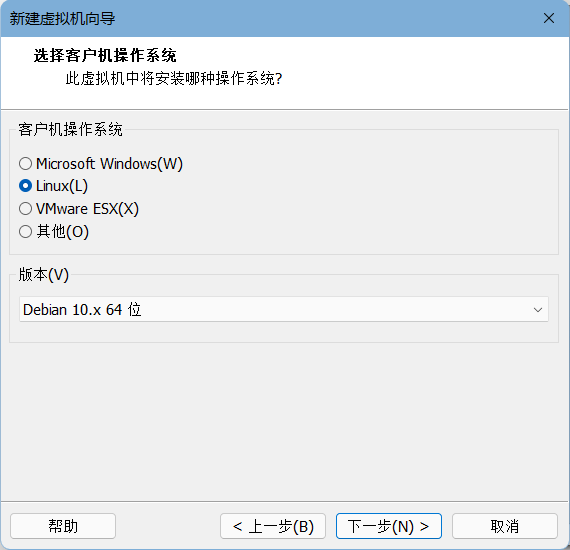The image size is (570, 550).
Task: Open the Debian 10.x 64 位 version combo box
Action: (284, 309)
